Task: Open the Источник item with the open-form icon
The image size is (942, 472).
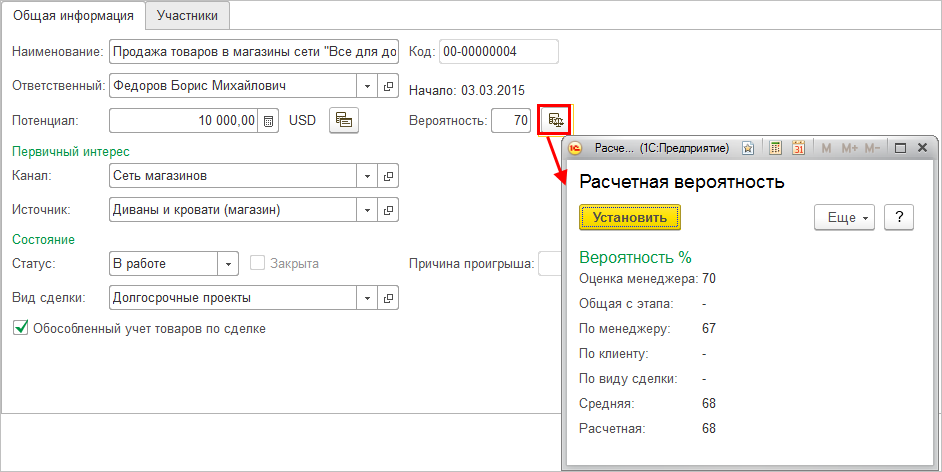Action: (x=389, y=210)
